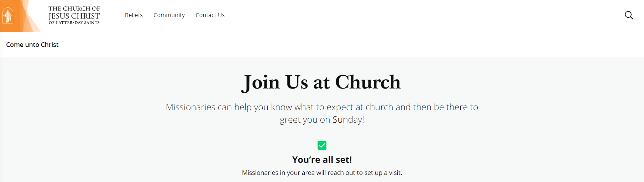
Task: Click "Missionaries in your area" confirmation text
Action: coord(278,173)
